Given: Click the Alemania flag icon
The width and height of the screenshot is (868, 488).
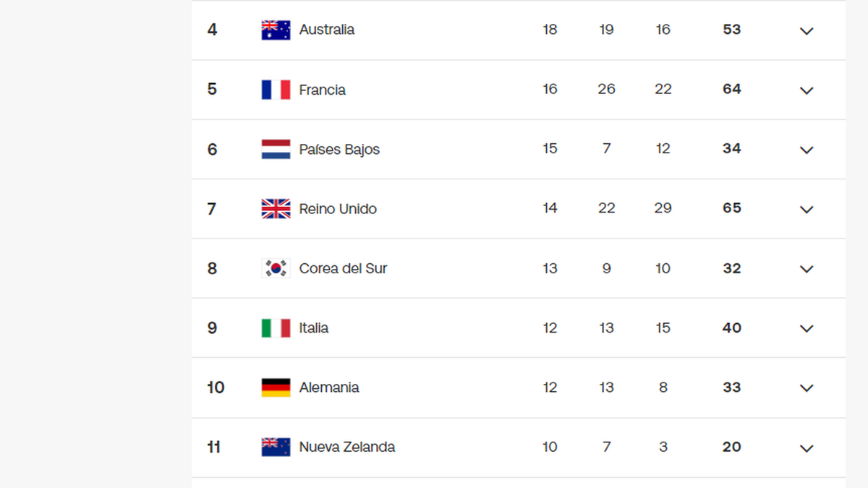Looking at the screenshot, I should pos(276,388).
